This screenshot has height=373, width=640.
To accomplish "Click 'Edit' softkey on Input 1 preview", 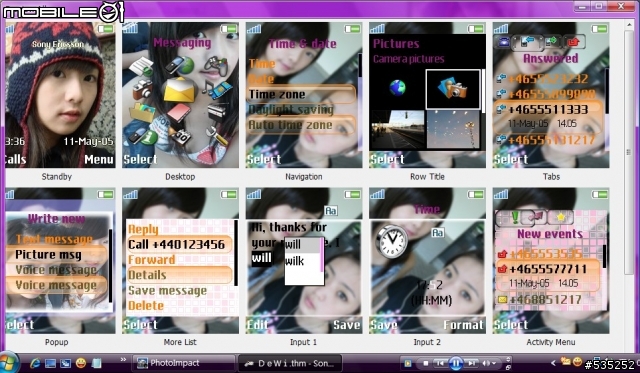I will click(x=258, y=325).
